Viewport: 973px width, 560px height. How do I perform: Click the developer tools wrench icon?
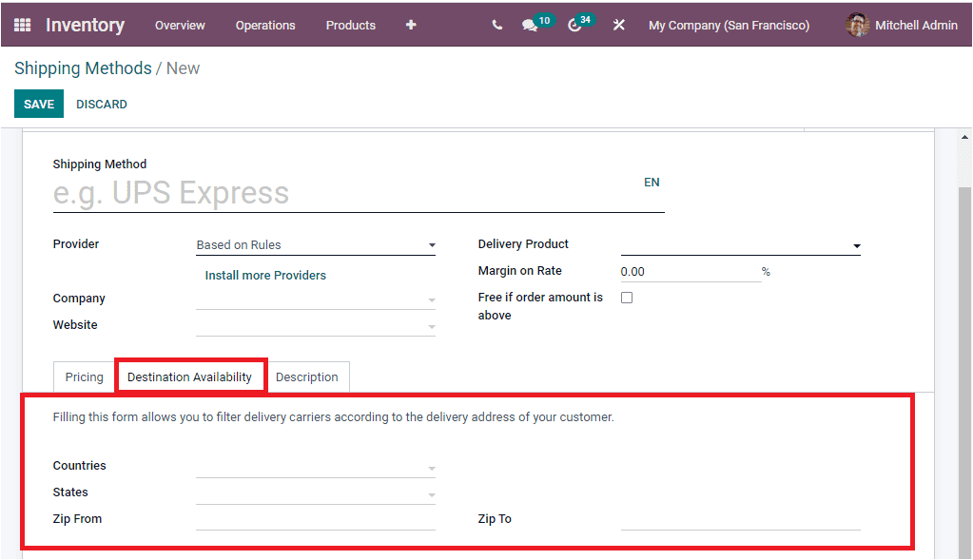coord(618,25)
